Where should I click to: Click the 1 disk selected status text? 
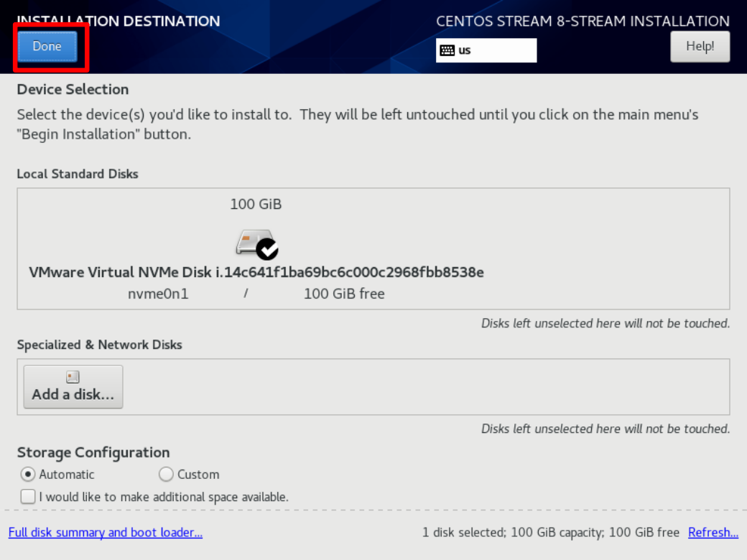coord(551,533)
